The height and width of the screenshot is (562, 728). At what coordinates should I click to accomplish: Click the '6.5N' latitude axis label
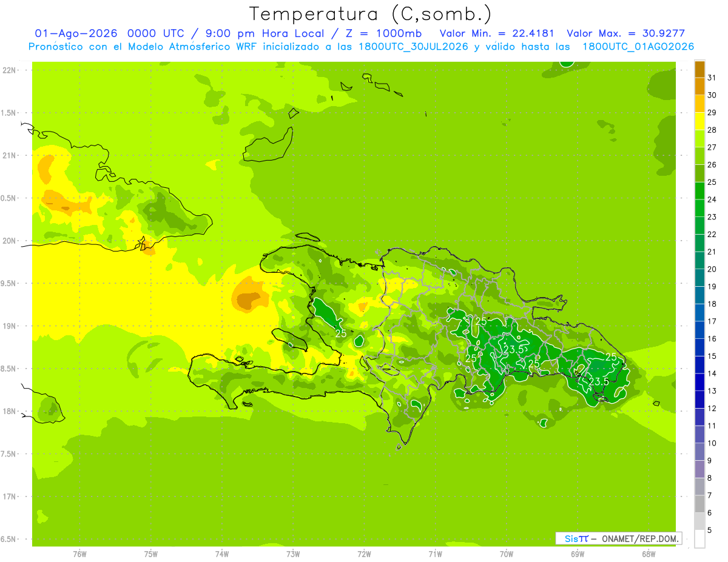[9, 539]
